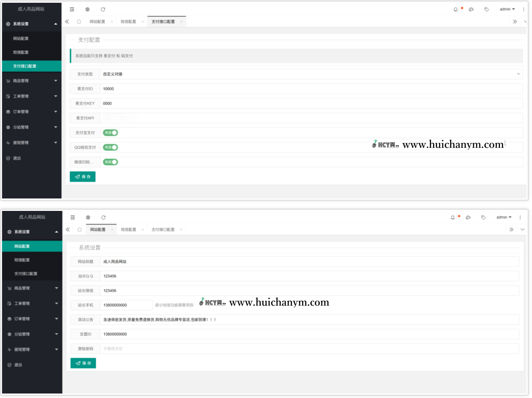
Task: Click theme palette icon in 支付配置 window header
Action: tap(471, 9)
